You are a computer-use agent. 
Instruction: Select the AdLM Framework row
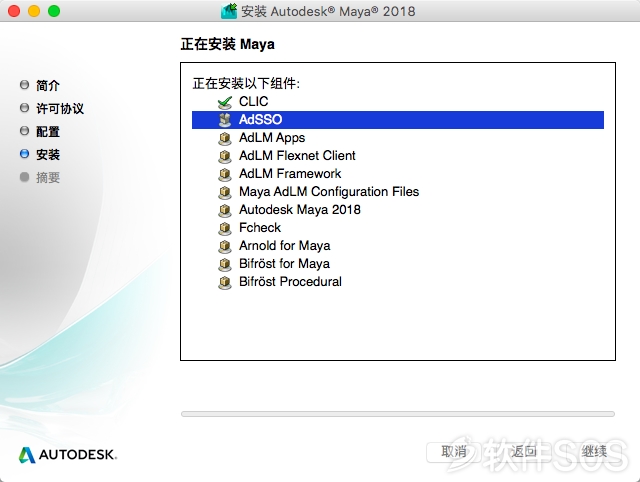coord(398,174)
